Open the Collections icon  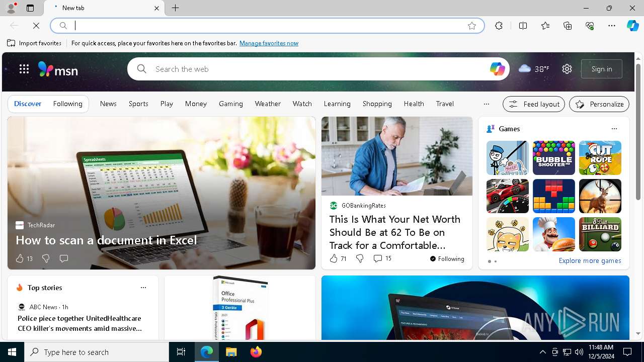click(x=568, y=26)
